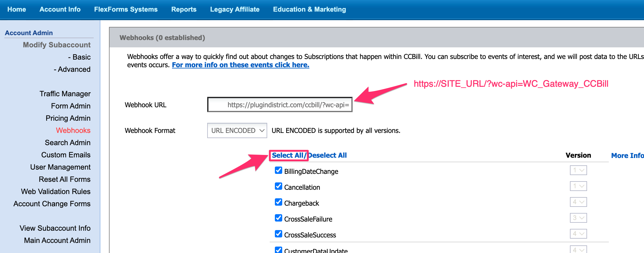Open Pricing Admin in the sidebar
The image size is (644, 253).
click(x=68, y=118)
